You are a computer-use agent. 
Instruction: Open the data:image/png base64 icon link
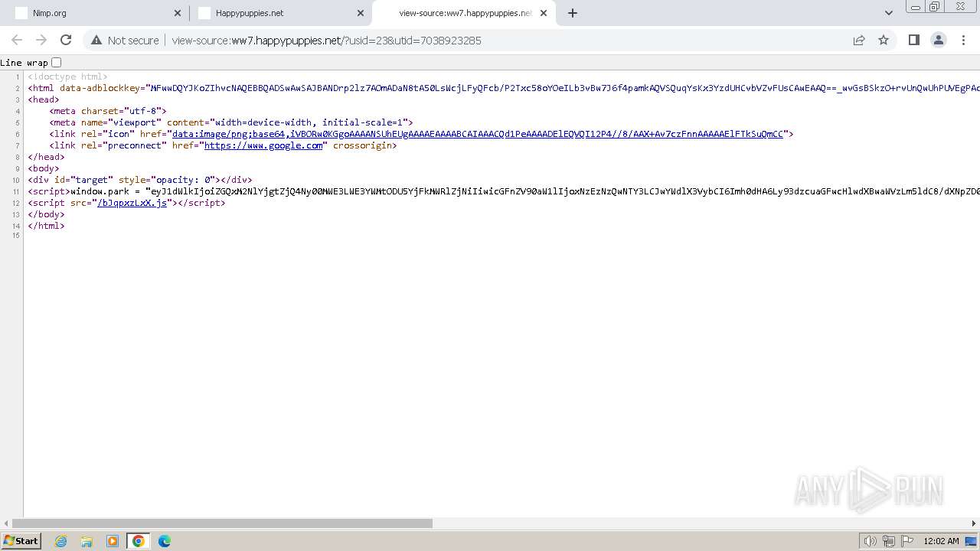click(478, 134)
